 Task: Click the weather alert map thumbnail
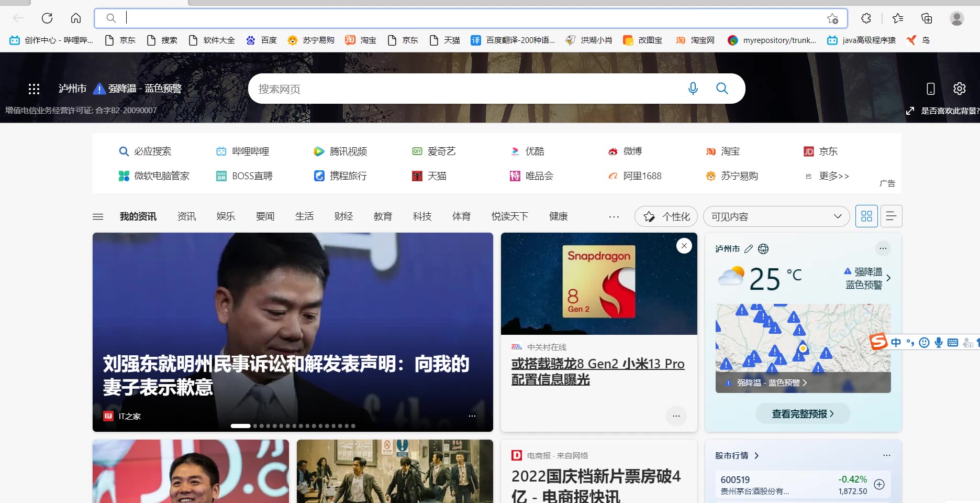[x=803, y=348]
